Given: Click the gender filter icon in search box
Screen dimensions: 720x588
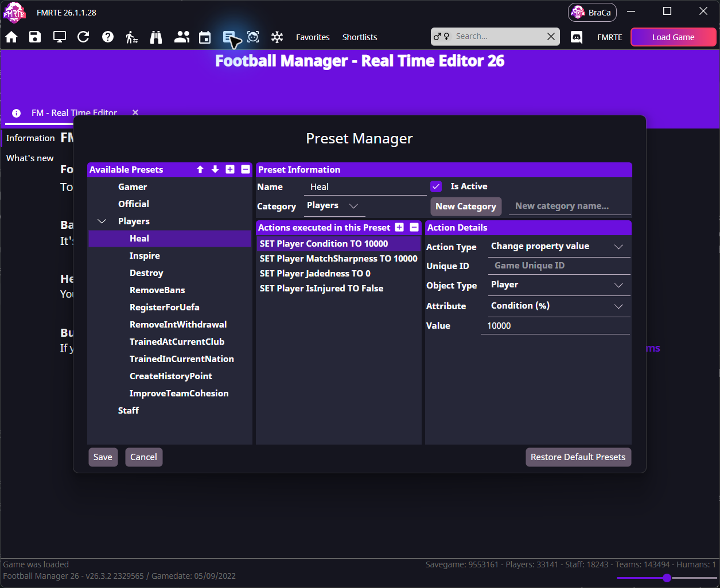Looking at the screenshot, I should [x=441, y=37].
